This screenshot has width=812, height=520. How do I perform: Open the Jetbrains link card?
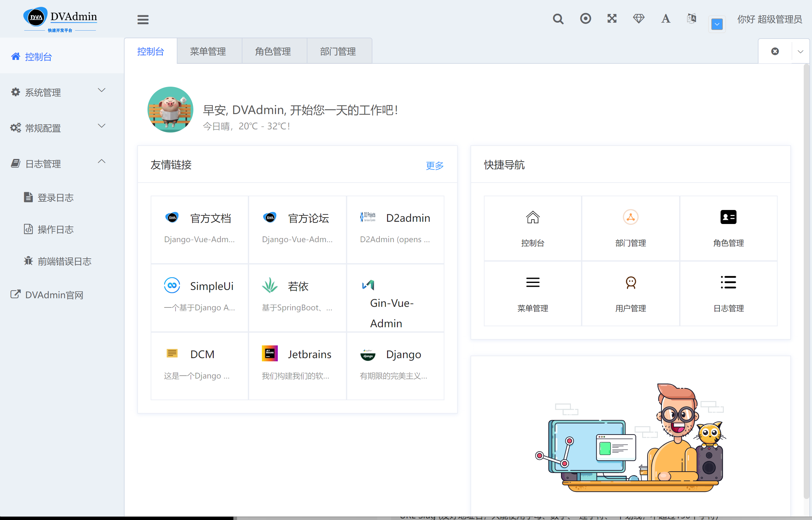[x=297, y=366]
